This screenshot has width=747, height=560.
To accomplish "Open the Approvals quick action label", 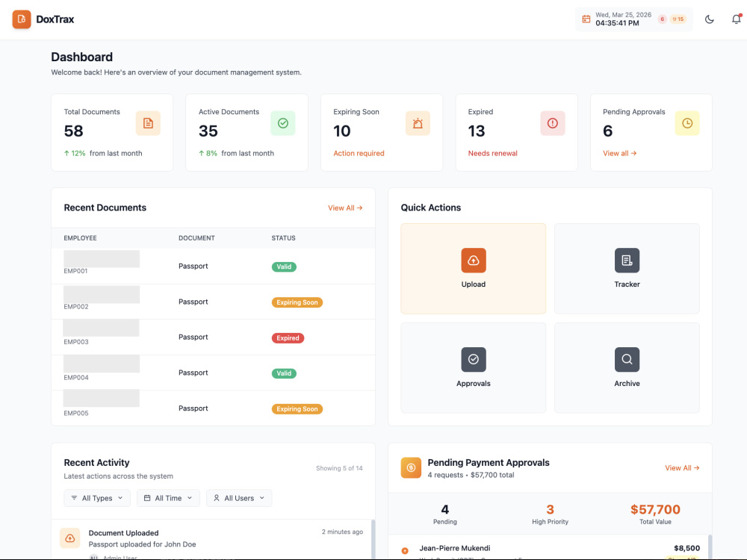I will coord(474,384).
